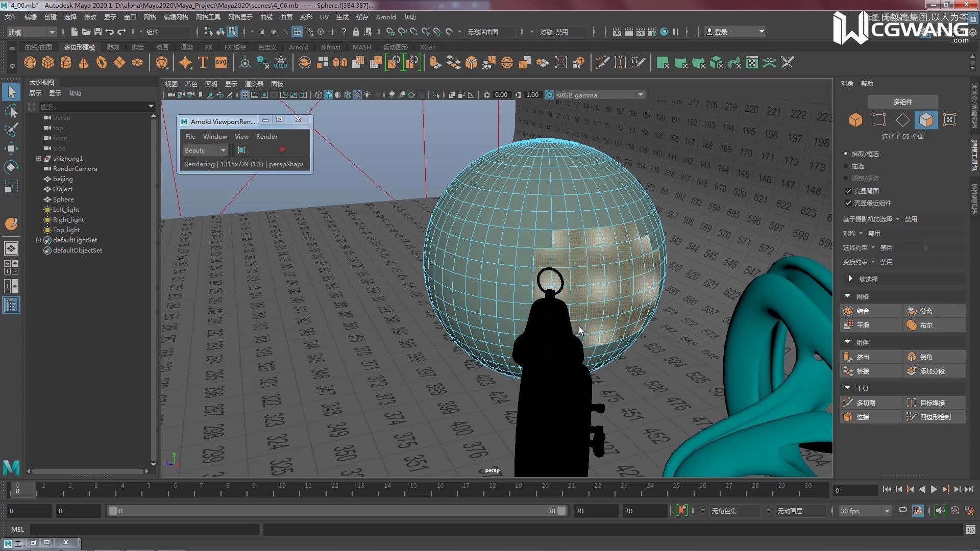
Task: Expand the shizhong1 outliner node
Action: (x=38, y=159)
